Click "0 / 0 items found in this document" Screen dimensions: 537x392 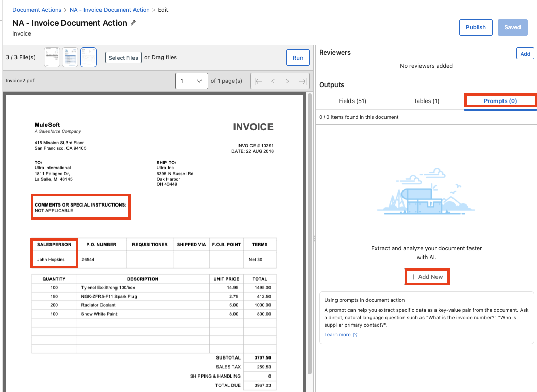tap(359, 117)
